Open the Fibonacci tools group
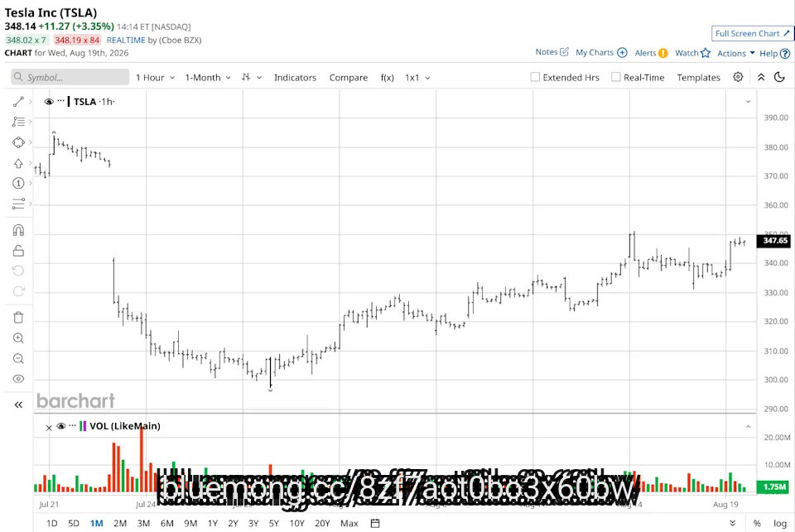 tap(18, 122)
